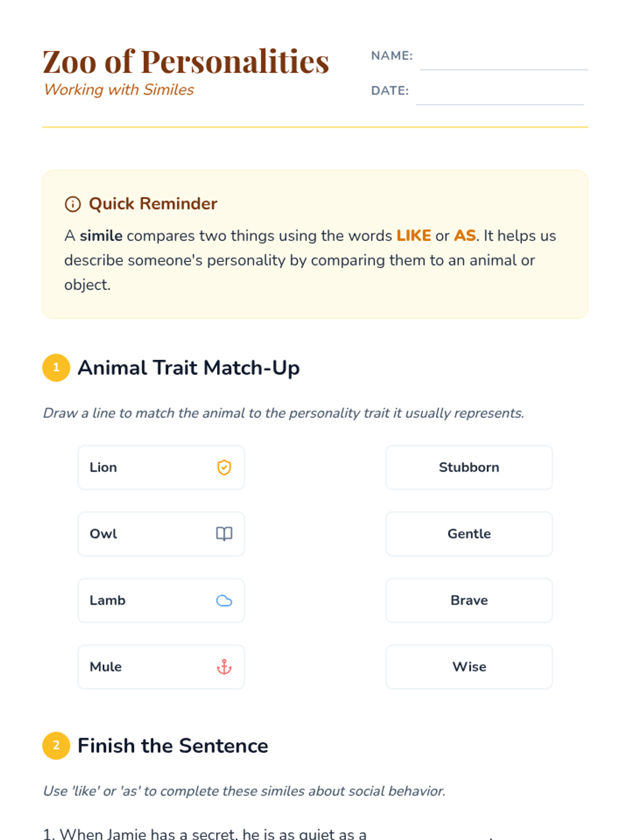Screen dimensions: 630x840
Task: Click the shield icon in Lion card
Action: (224, 467)
